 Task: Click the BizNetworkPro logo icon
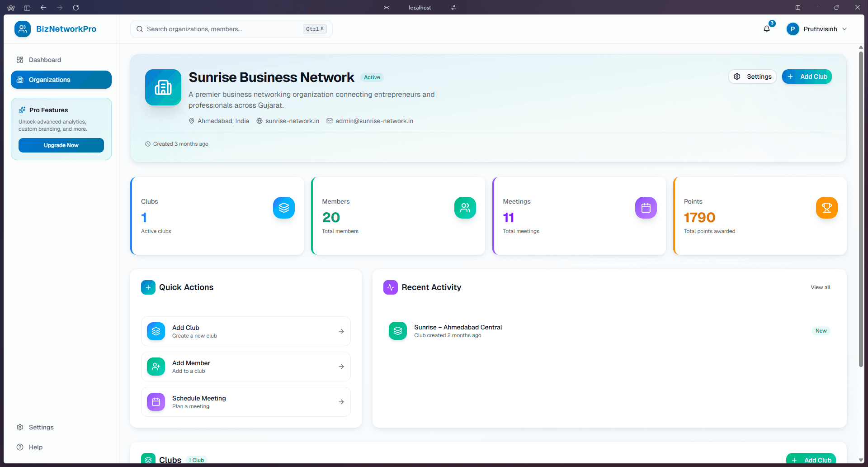[x=22, y=29]
